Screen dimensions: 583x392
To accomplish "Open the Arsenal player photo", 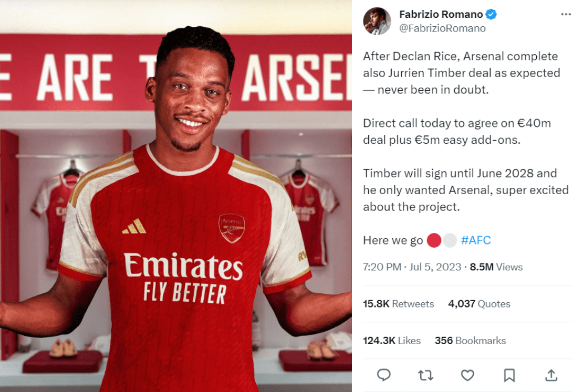I will (x=176, y=196).
